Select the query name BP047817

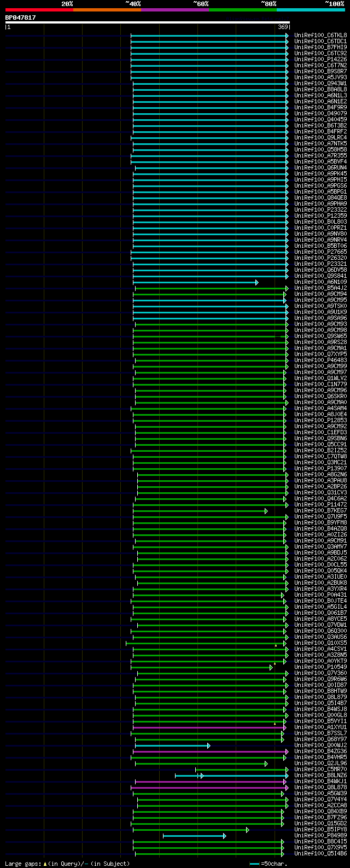21,18
